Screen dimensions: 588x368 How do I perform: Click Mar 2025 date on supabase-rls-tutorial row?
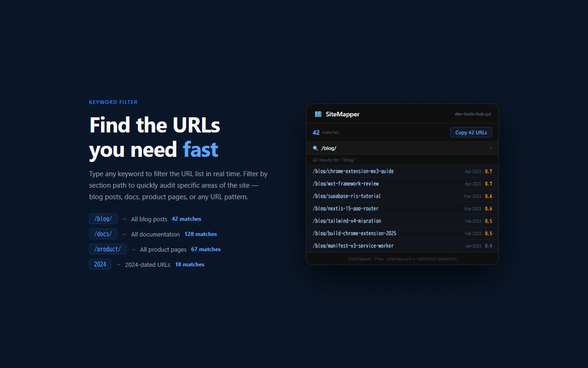click(473, 196)
